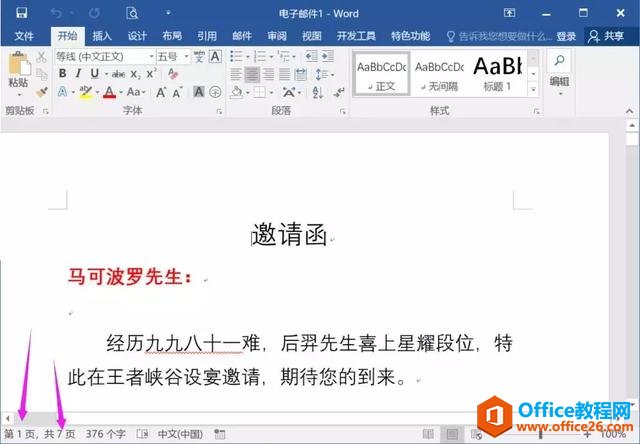Activate the Format Painter brush
Viewport: 640px width, 444px height.
click(41, 93)
